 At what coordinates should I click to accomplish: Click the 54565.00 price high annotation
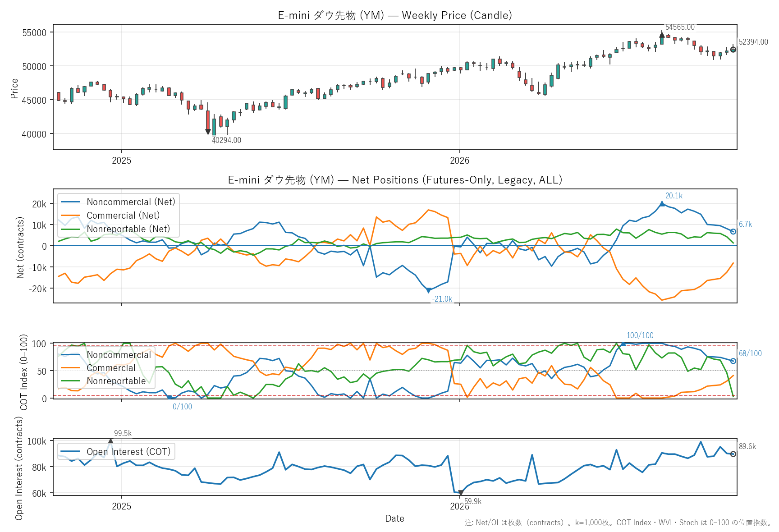[680, 27]
